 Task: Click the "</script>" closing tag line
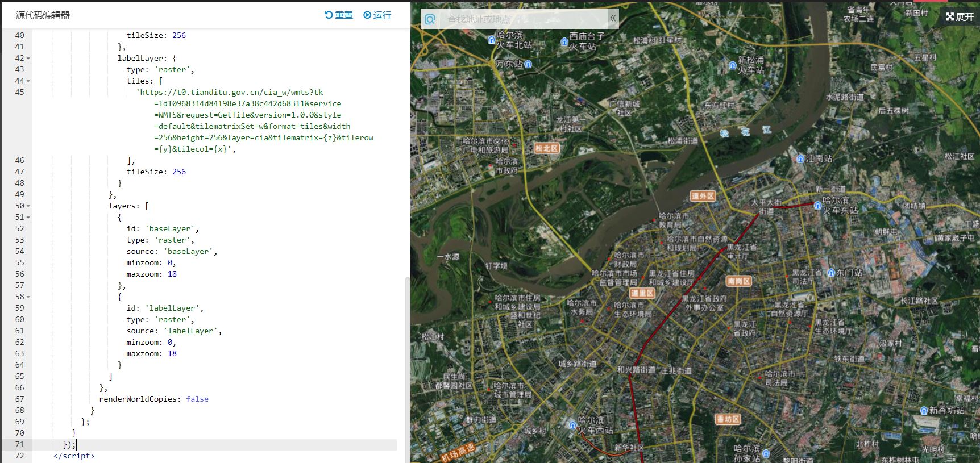click(x=74, y=456)
